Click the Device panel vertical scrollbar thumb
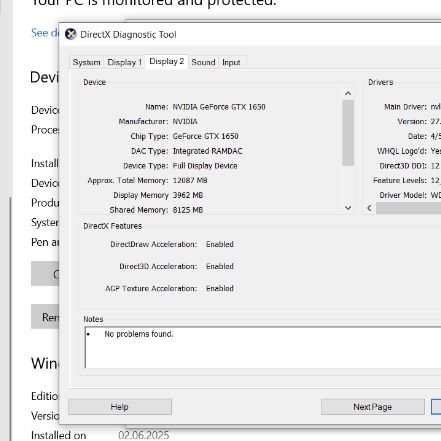Screen dimensions: 441x441 click(x=348, y=133)
